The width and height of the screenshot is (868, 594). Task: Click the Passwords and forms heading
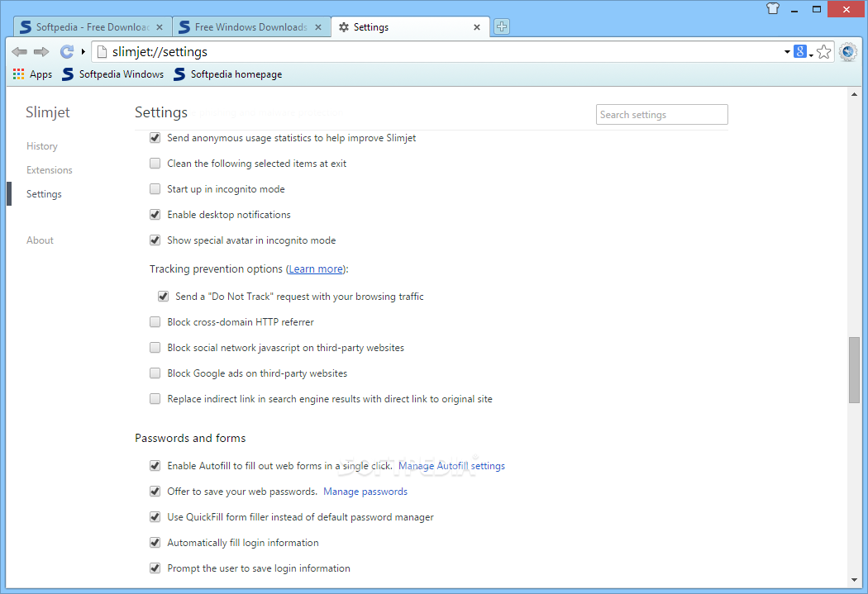point(190,438)
